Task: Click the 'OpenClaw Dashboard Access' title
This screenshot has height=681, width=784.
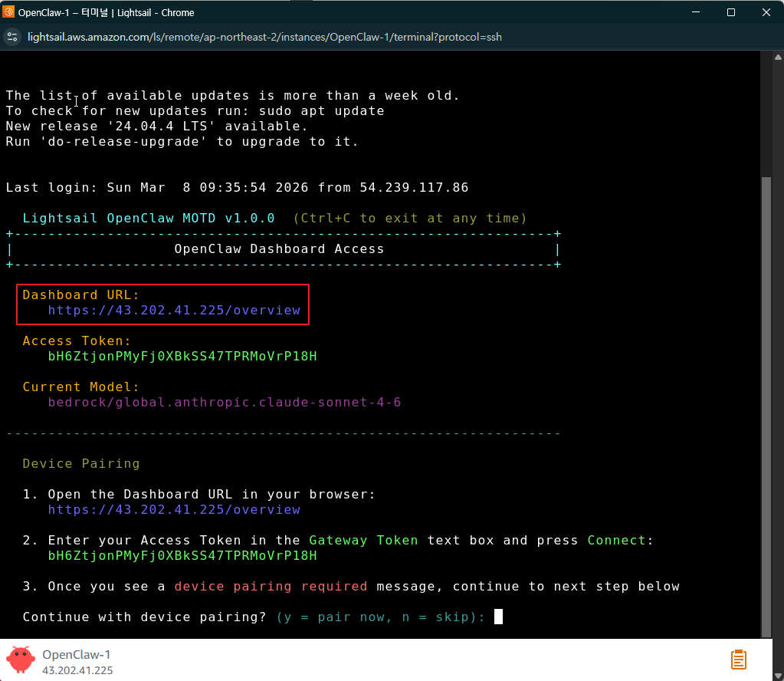Action: point(279,248)
